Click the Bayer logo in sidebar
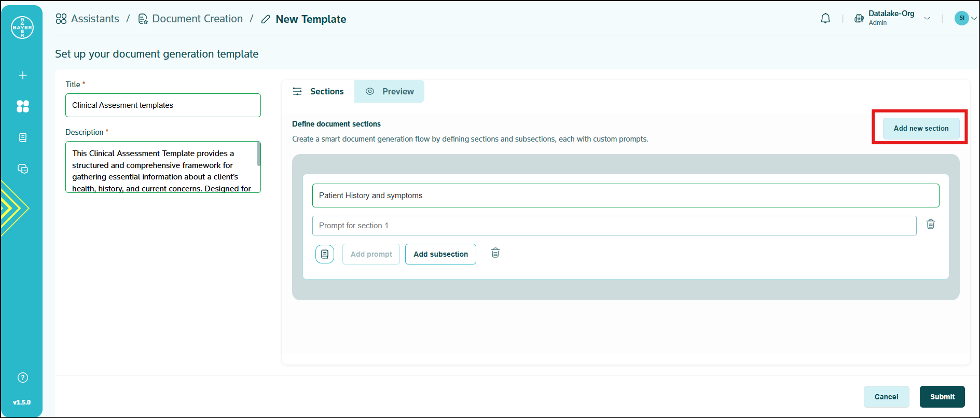Viewport: 980px width, 418px height. (22, 27)
